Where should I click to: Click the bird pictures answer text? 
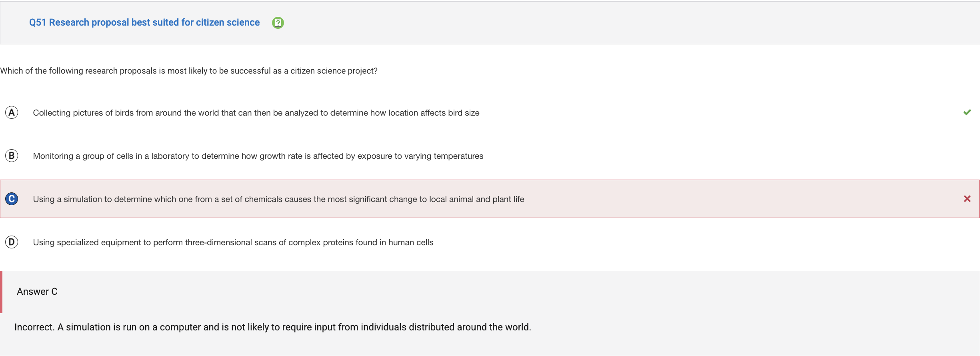tap(256, 113)
